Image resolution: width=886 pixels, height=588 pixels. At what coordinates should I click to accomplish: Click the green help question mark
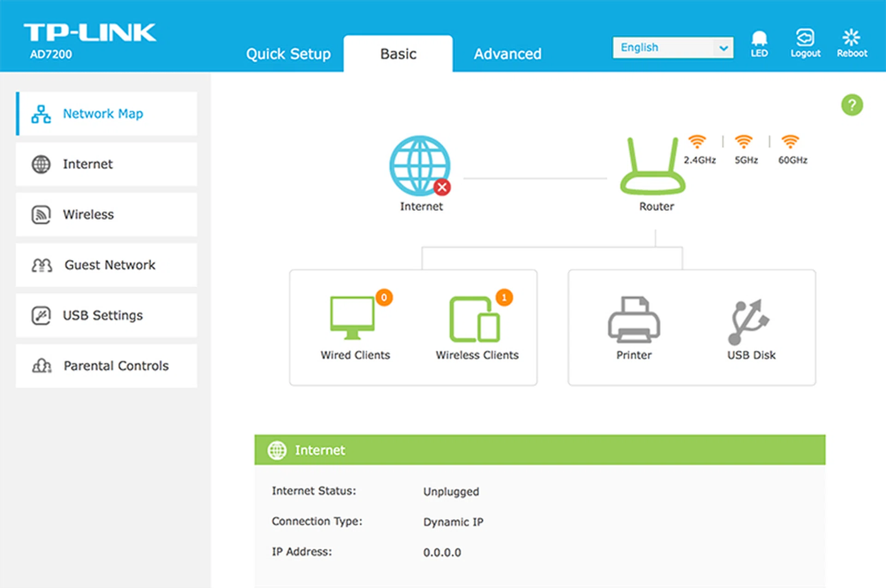pos(851,105)
